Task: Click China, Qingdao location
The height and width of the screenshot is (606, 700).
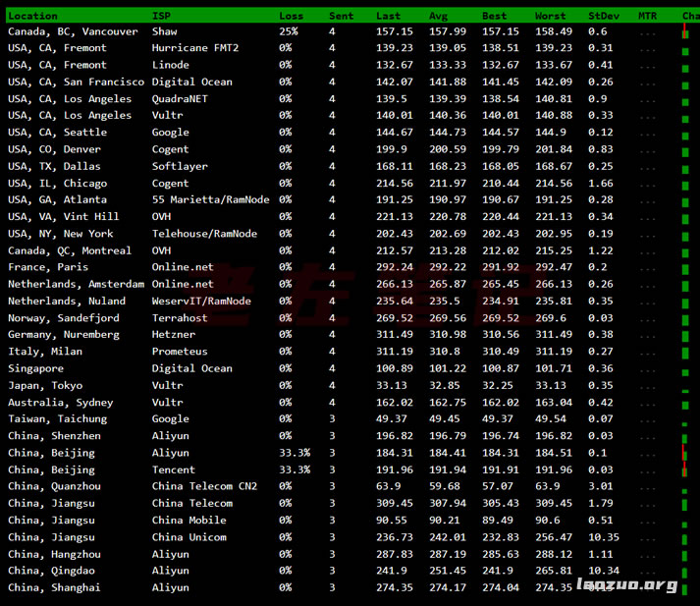Action: click(x=51, y=571)
